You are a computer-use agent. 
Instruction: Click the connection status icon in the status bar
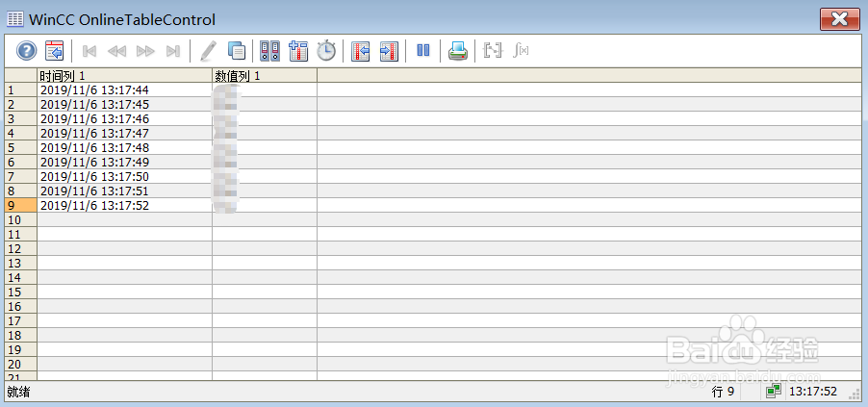774,392
